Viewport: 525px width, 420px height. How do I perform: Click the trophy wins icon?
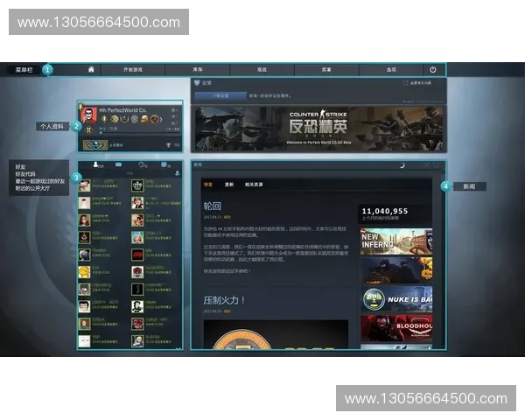pos(168,145)
